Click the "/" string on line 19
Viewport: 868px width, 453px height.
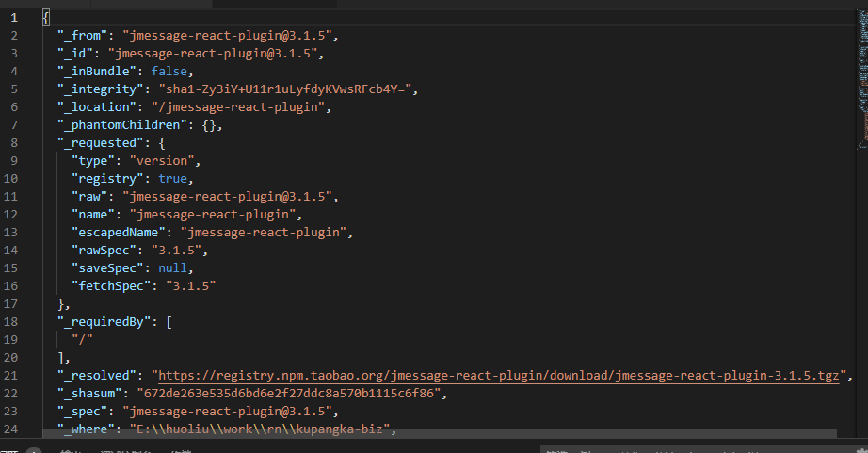[x=83, y=339]
